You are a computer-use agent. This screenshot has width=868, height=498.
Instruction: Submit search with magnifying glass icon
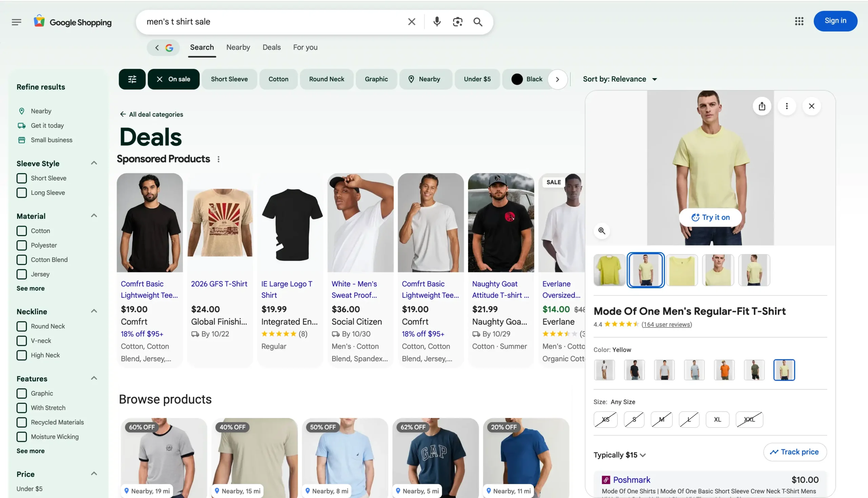click(478, 22)
